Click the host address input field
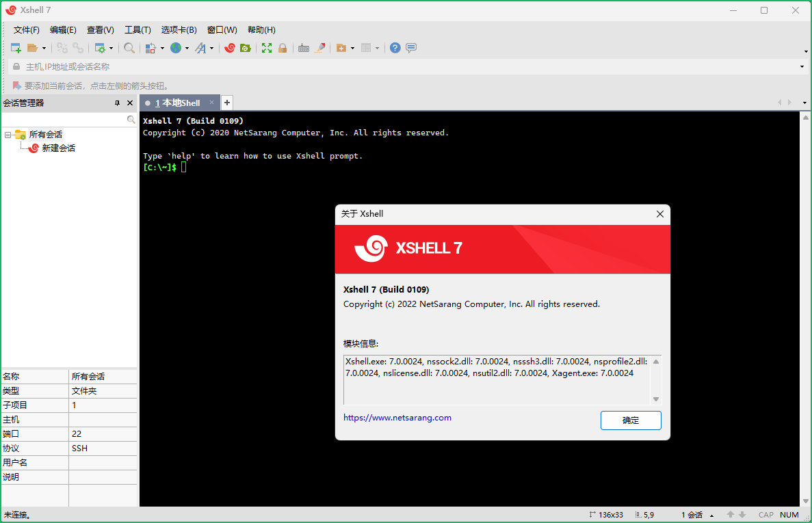 [x=404, y=67]
